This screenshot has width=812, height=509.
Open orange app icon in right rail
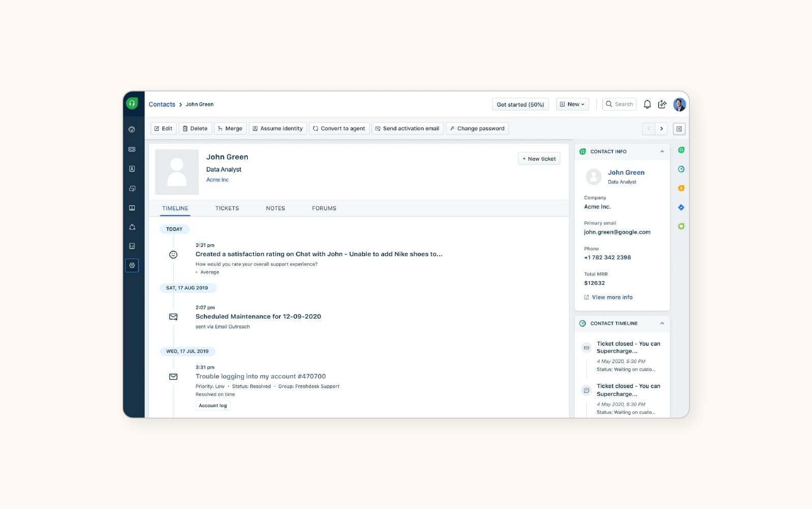pos(681,188)
